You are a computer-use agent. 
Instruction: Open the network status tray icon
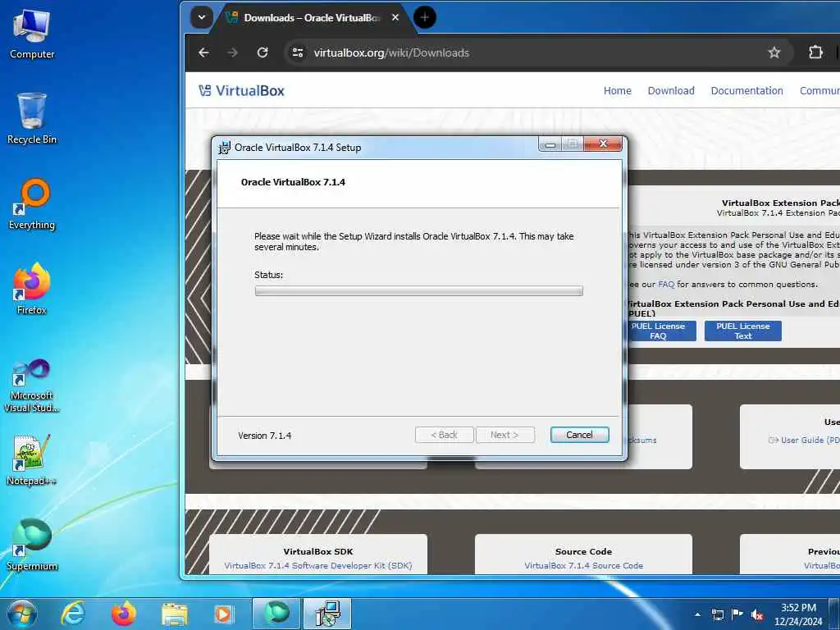point(717,614)
